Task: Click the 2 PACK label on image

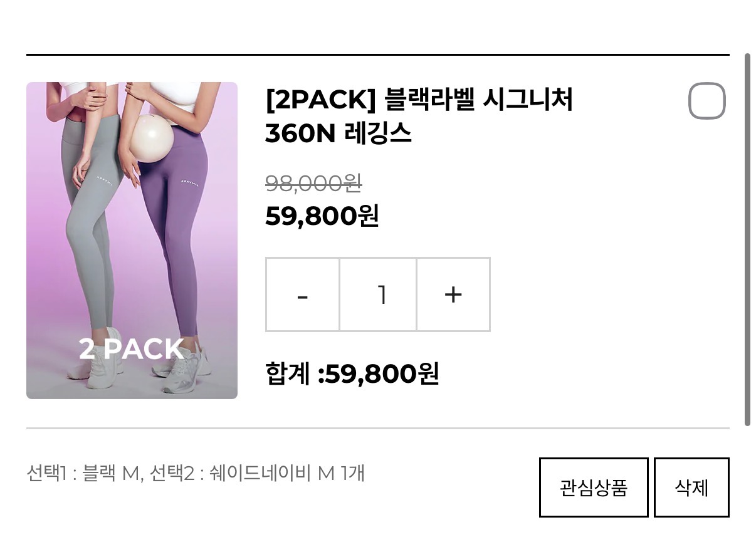Action: [131, 349]
